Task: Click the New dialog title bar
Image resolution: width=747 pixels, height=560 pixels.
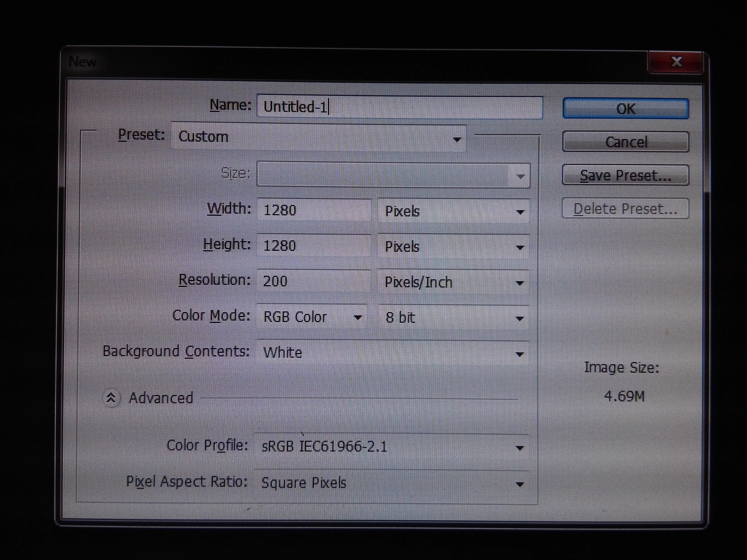Action: 338,62
